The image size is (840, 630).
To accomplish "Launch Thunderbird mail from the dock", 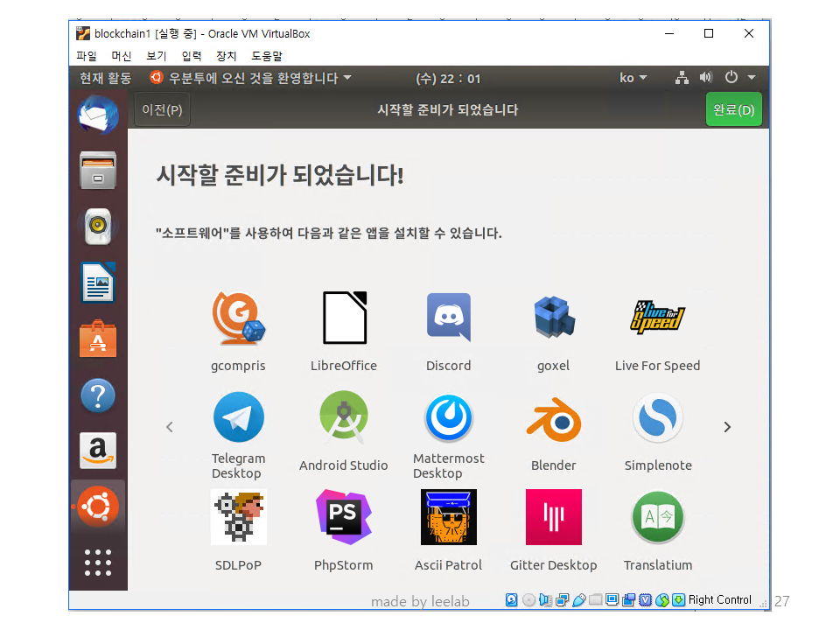I will point(98,115).
